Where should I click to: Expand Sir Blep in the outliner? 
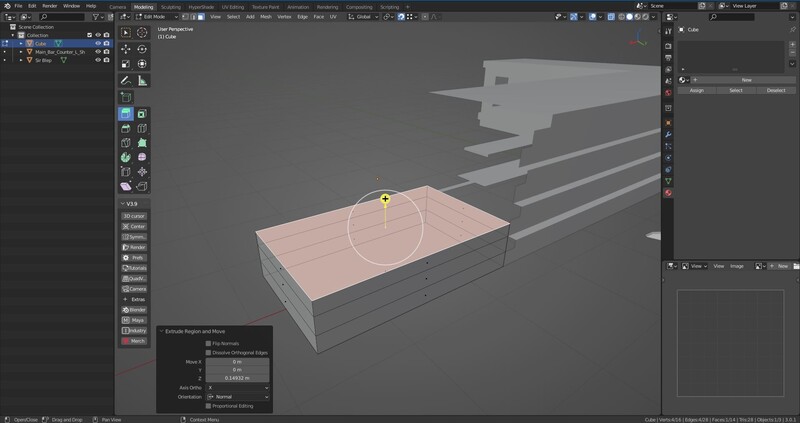(19, 61)
